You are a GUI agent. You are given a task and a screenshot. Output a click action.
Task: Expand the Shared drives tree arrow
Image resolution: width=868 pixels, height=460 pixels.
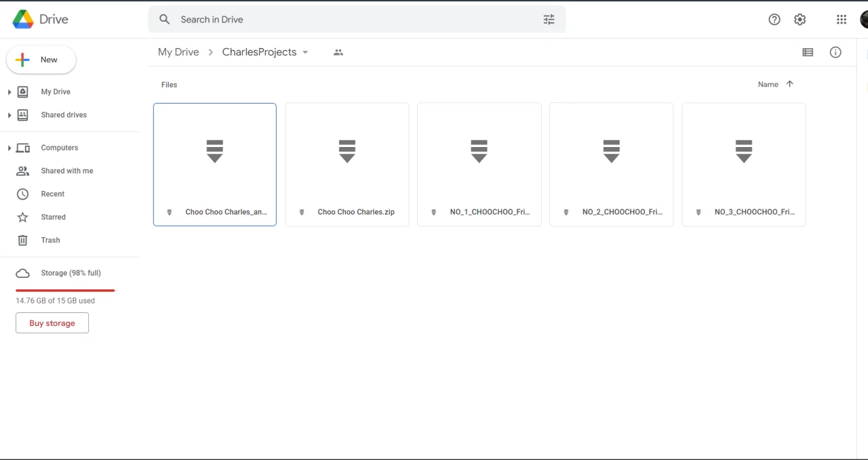[x=9, y=115]
